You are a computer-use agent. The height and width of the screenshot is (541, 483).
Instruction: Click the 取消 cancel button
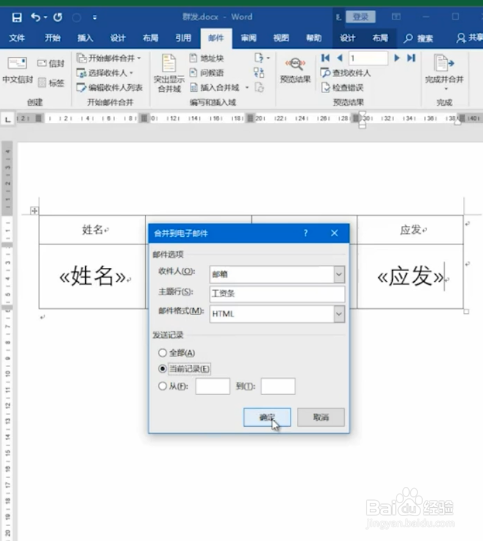(321, 417)
